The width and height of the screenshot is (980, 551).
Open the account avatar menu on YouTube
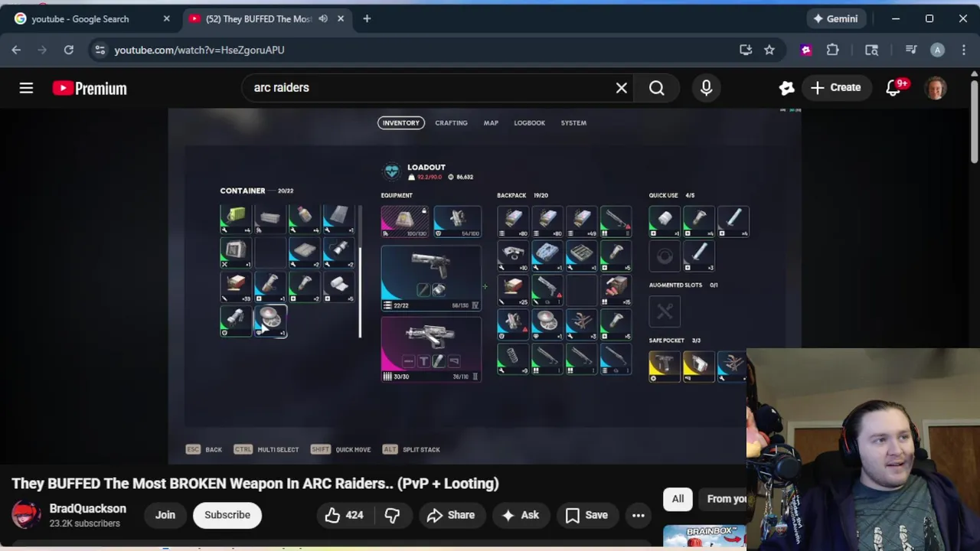pos(936,88)
